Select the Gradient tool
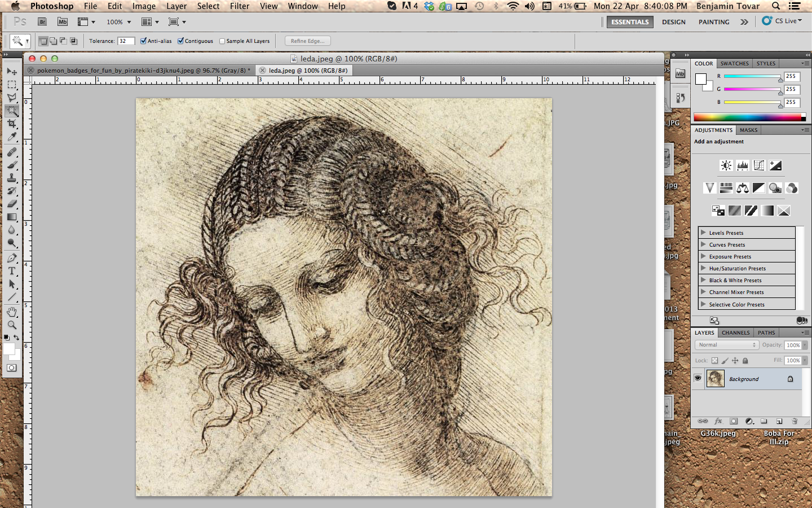 (x=12, y=217)
